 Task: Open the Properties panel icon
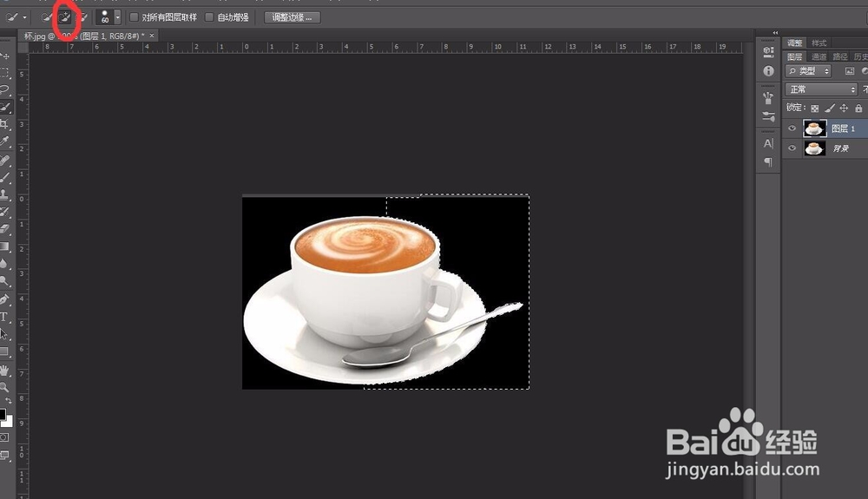768,53
